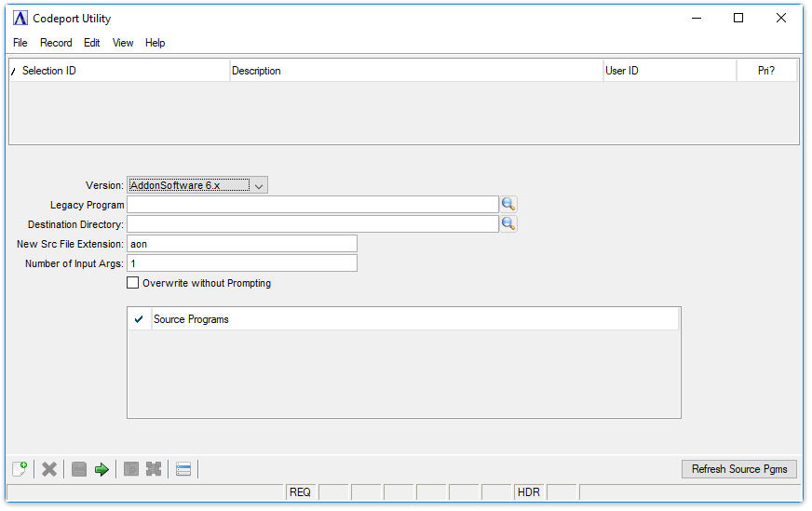Click the green Run arrow icon

pos(101,469)
